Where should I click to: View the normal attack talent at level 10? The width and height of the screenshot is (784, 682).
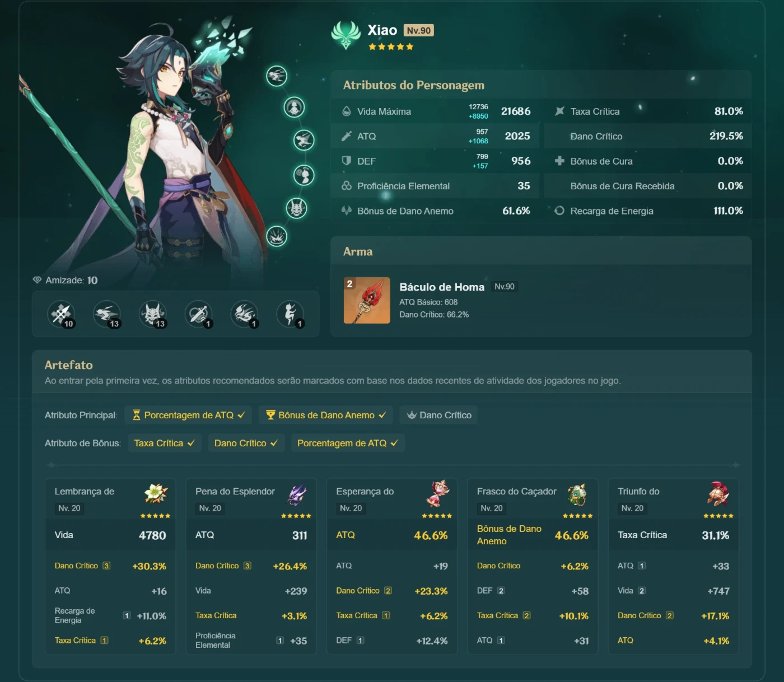tap(61, 314)
